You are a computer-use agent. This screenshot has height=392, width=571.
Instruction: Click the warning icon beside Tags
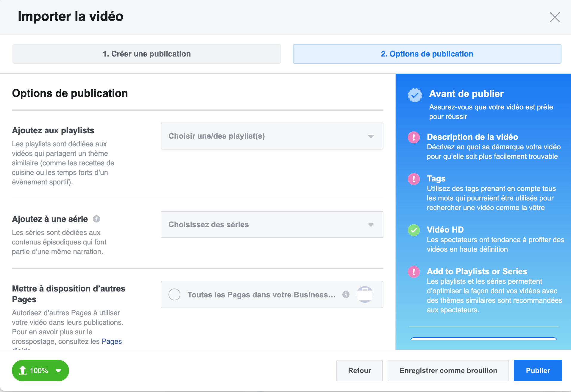[414, 179]
